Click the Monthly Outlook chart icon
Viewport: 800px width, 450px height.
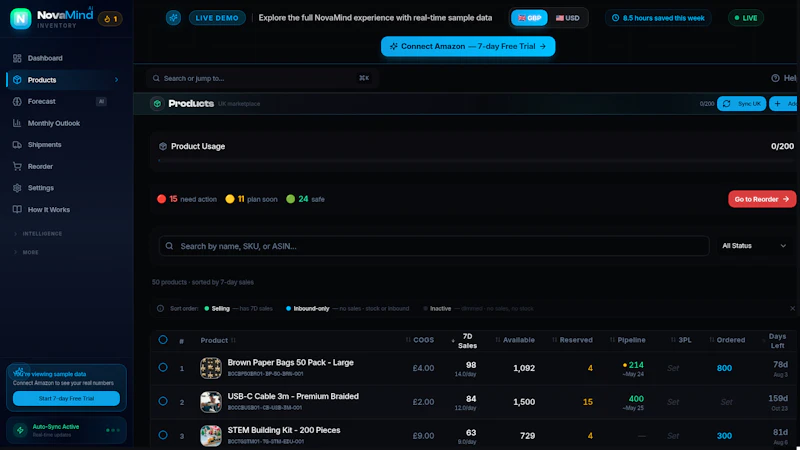(x=17, y=123)
